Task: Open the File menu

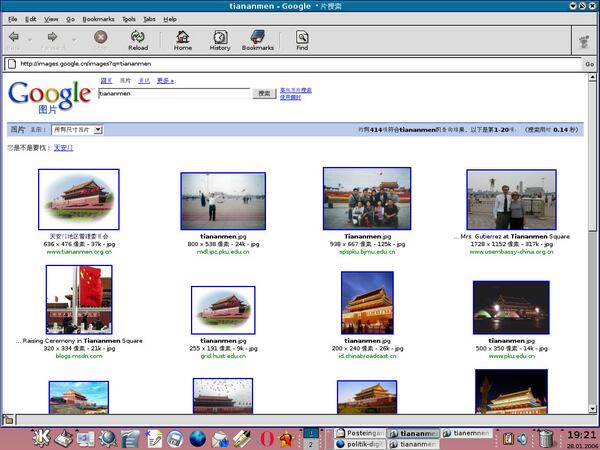Action: [13, 19]
